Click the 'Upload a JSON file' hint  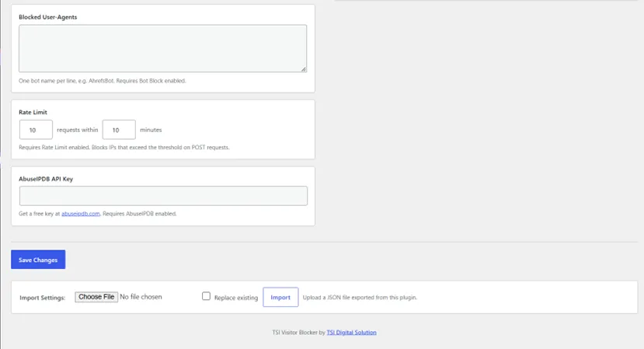tap(360, 297)
